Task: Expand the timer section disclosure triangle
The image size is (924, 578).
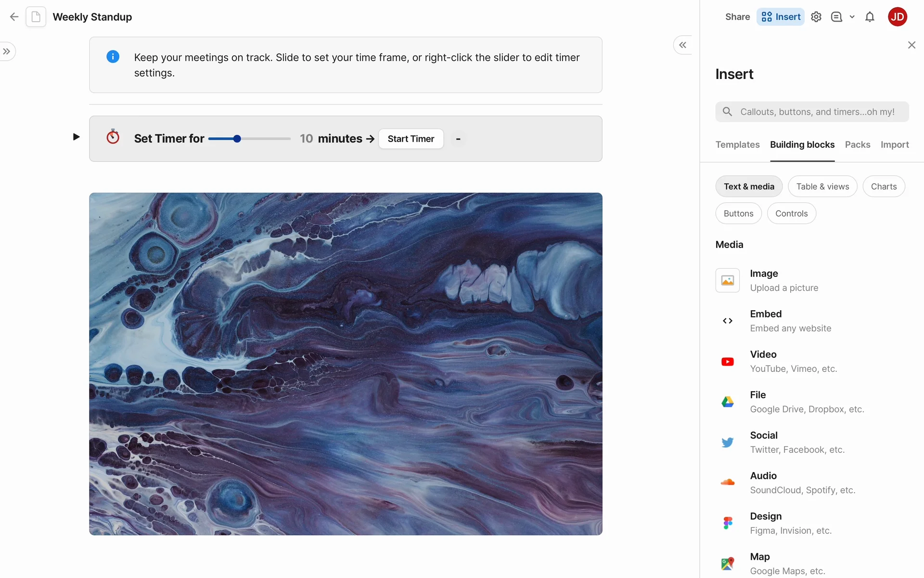Action: click(76, 137)
